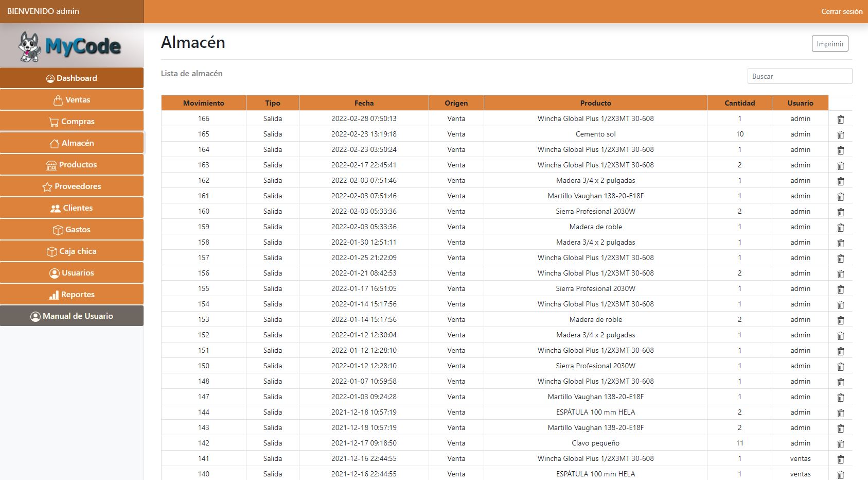Navigate to Proveedores page
The image size is (868, 480).
pos(72,186)
